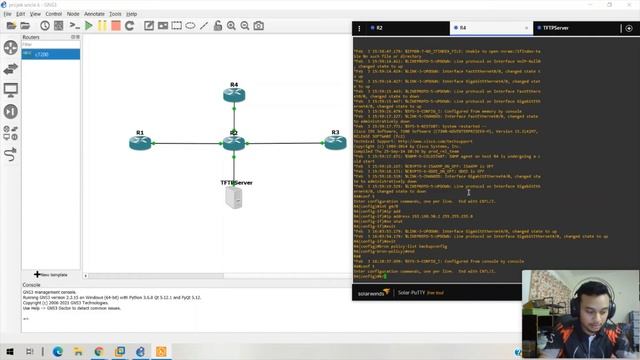The image size is (640, 360).
Task: Open the View menu
Action: (x=35, y=14)
